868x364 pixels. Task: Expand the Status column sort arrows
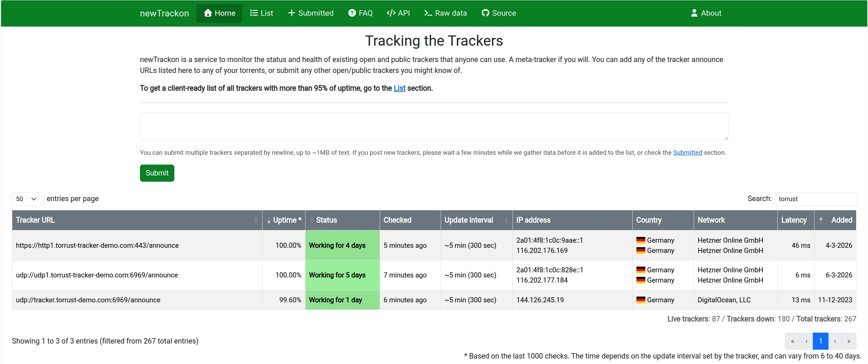point(312,220)
